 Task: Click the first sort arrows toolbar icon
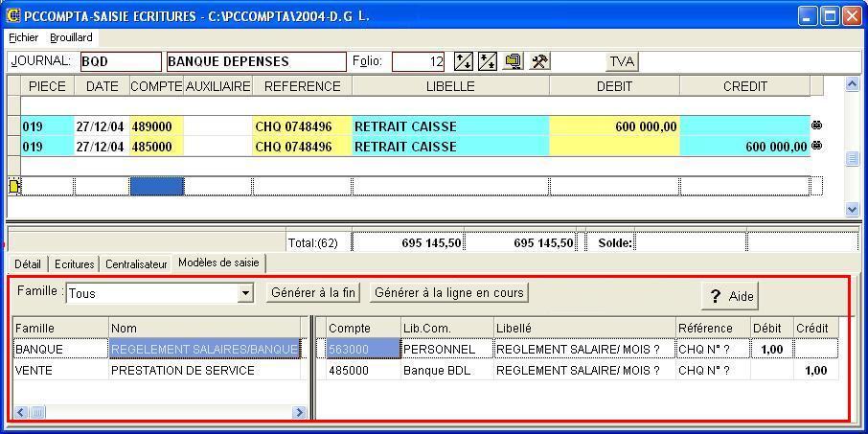pos(464,61)
